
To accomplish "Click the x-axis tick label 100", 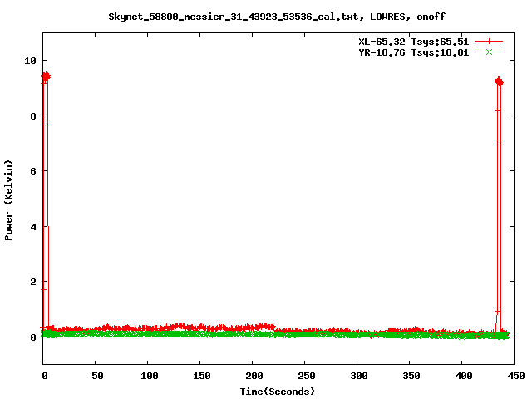I will [150, 376].
